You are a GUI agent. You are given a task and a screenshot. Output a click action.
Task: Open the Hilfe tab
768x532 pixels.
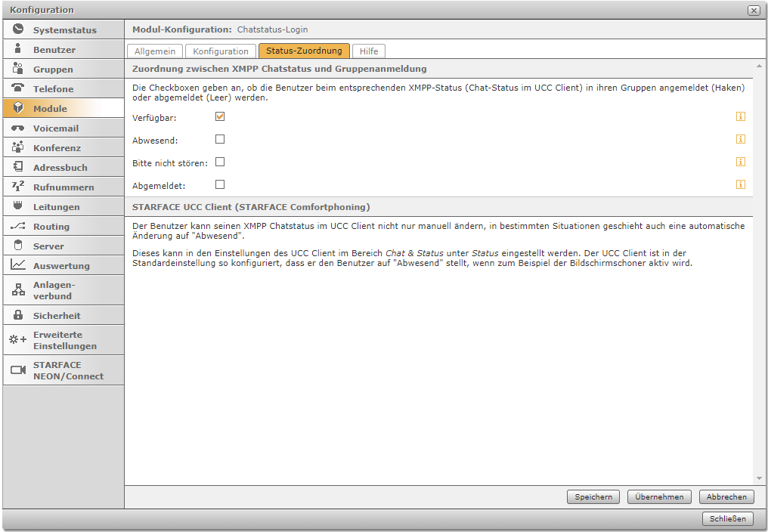[369, 51]
